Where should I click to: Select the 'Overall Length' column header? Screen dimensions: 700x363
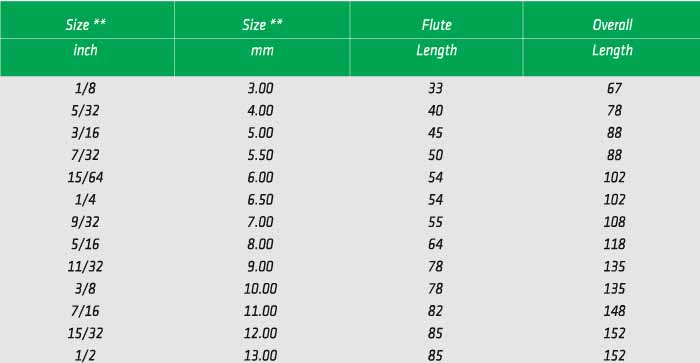click(x=612, y=38)
